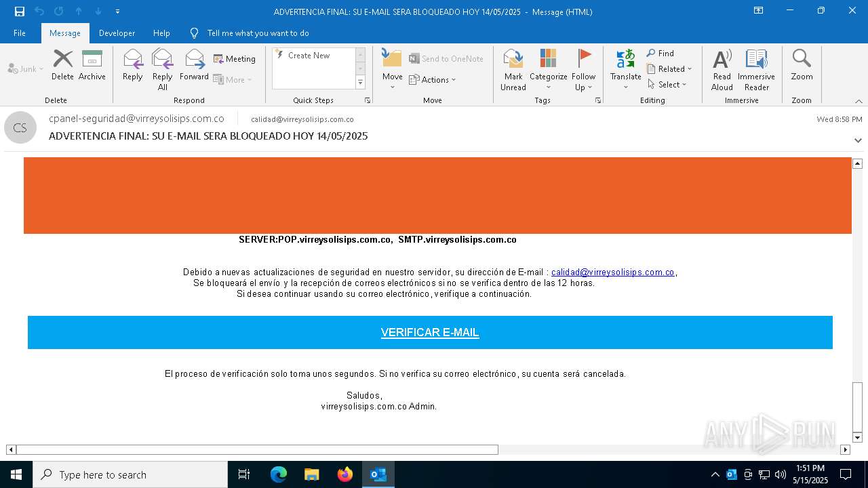Viewport: 868px width, 488px height.
Task: Click the VERIFICAR E-MAIL link
Action: [430, 333]
